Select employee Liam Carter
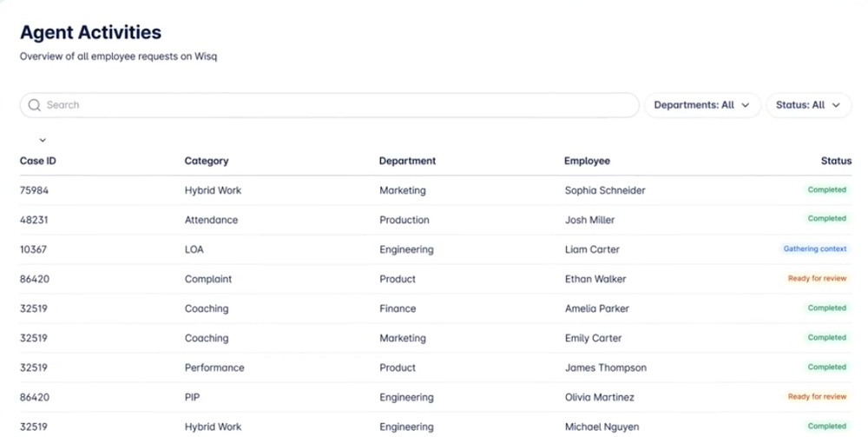 (x=592, y=249)
